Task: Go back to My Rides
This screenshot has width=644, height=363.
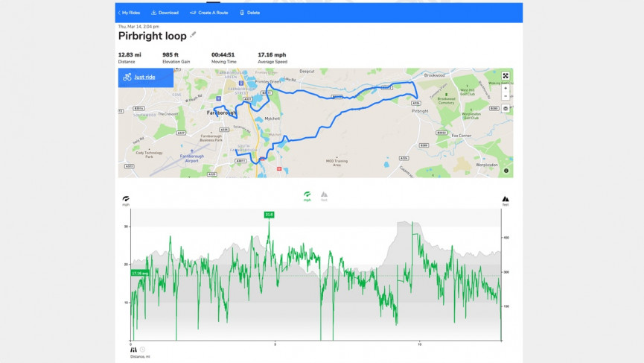Action: [x=129, y=13]
